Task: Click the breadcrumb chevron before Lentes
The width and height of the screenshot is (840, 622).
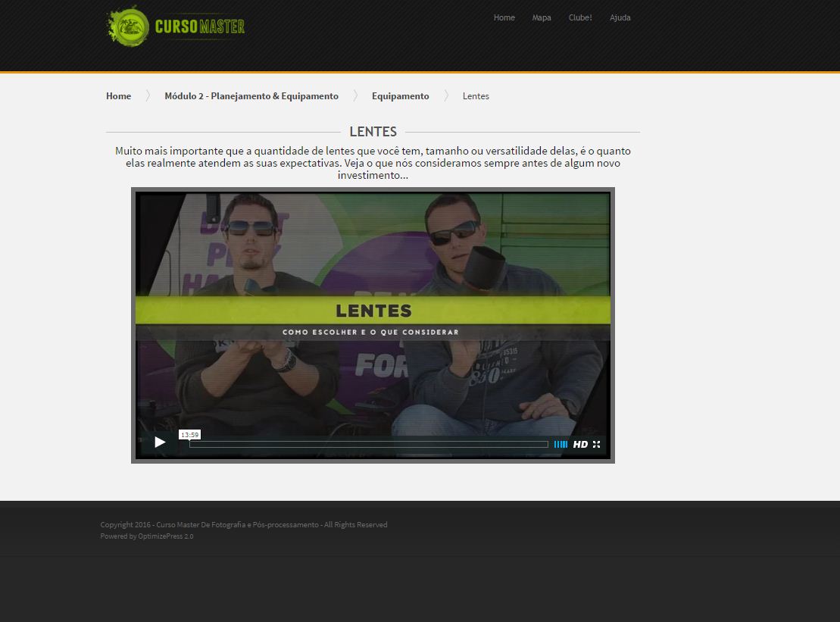Action: (x=446, y=96)
